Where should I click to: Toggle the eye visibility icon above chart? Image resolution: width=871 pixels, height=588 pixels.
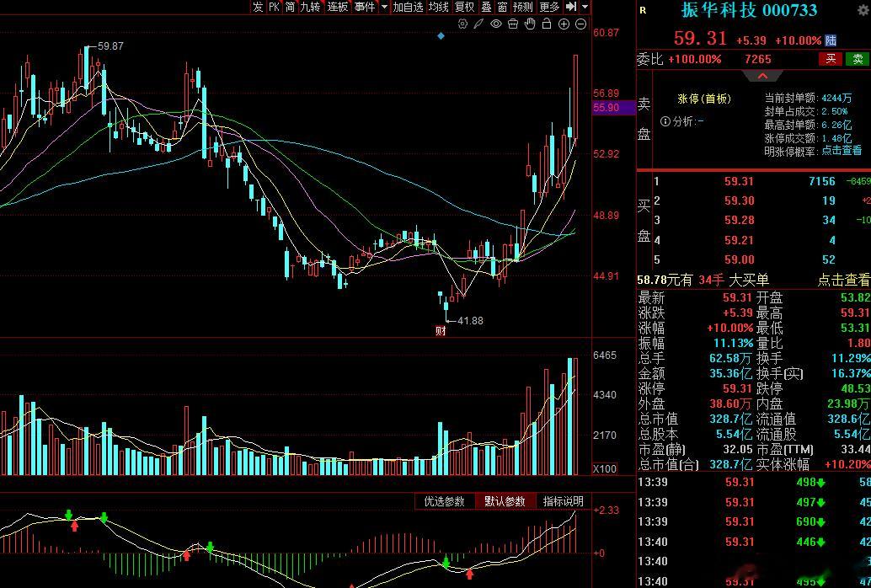[496, 24]
